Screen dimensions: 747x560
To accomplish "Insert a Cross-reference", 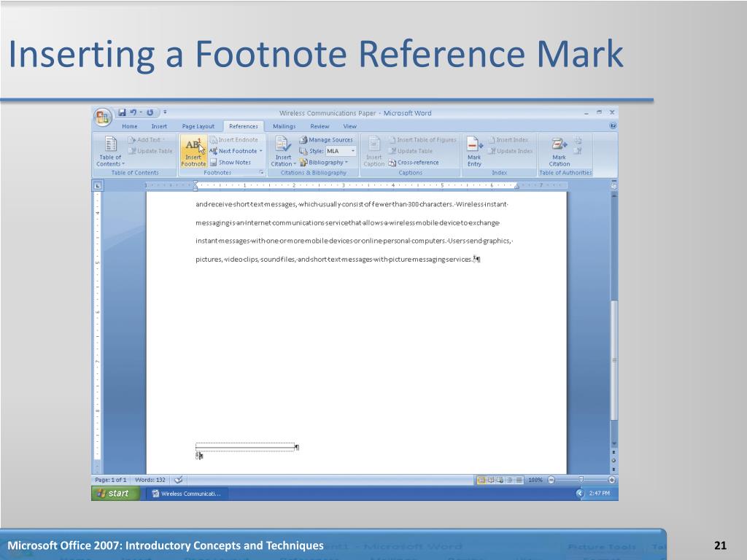I will pyautogui.click(x=414, y=163).
